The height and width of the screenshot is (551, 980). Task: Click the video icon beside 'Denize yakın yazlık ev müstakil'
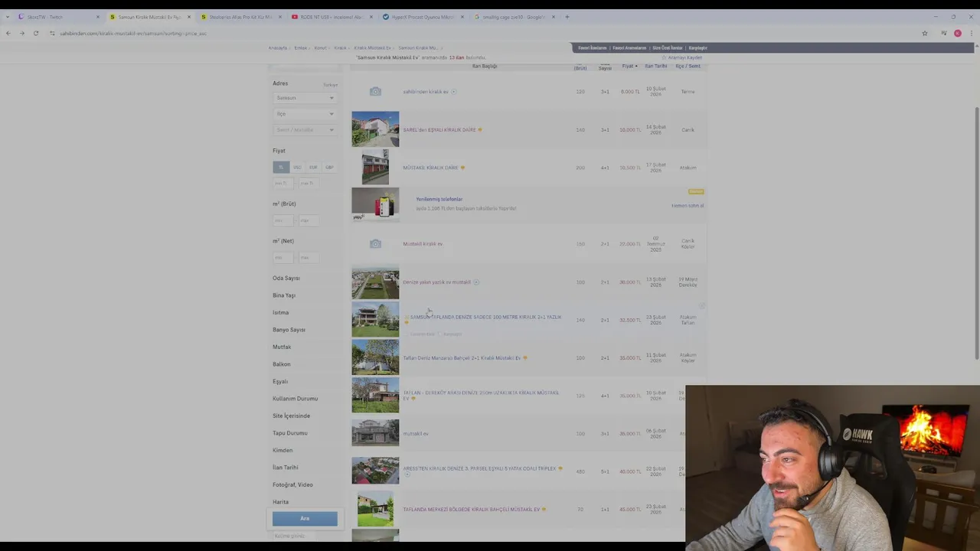[476, 282]
